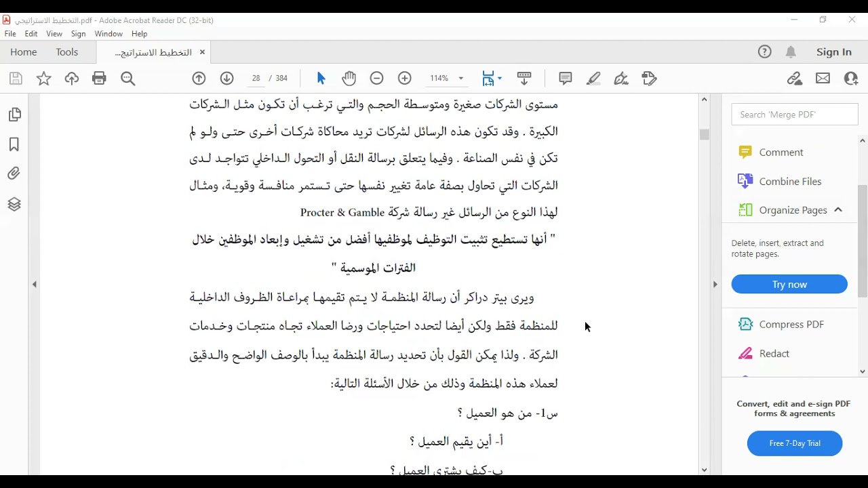Image resolution: width=868 pixels, height=488 pixels.
Task: Collapse the left navigation pane arrow
Action: 35,285
